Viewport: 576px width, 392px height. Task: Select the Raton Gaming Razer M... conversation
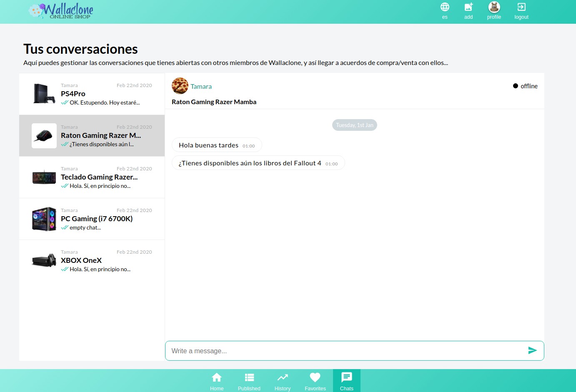point(92,136)
